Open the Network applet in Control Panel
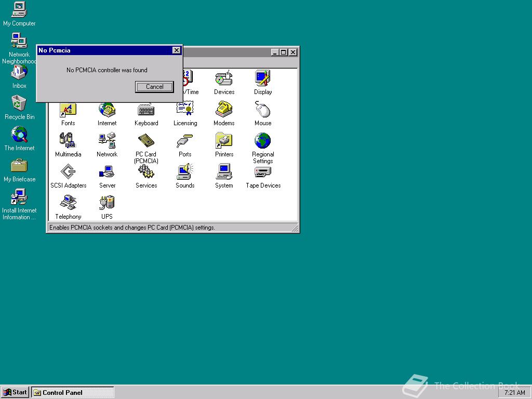Image resolution: width=532 pixels, height=399 pixels. (107, 145)
